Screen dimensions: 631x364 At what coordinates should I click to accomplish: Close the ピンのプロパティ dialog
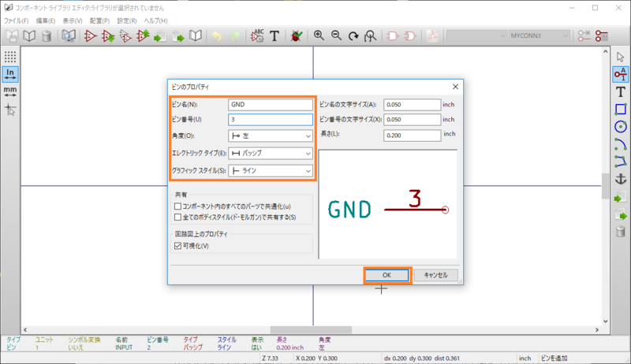[455, 87]
